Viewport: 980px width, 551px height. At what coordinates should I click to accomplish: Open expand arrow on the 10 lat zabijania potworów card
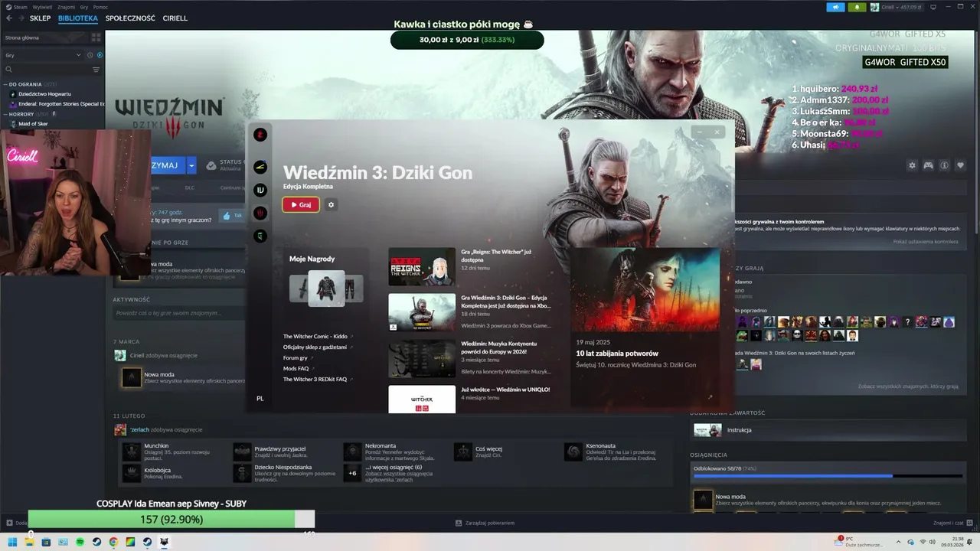710,396
